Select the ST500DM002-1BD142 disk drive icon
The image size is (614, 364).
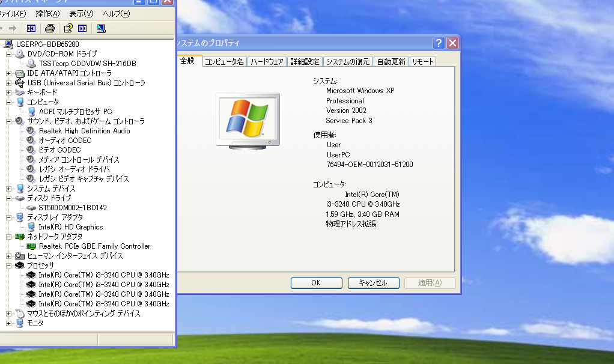[x=29, y=207]
